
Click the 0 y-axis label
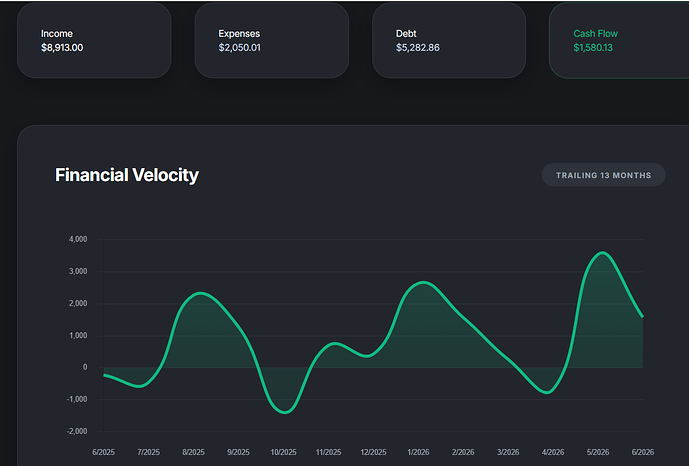(85, 367)
